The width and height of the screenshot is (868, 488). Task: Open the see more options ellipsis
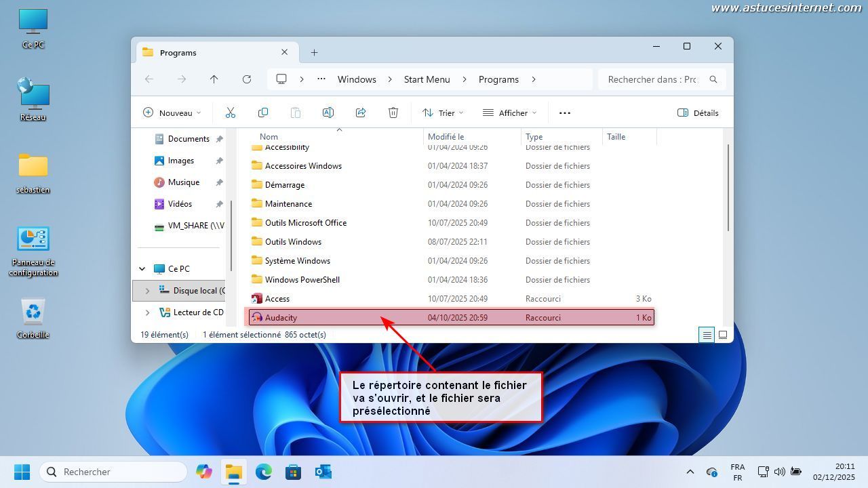pos(565,113)
